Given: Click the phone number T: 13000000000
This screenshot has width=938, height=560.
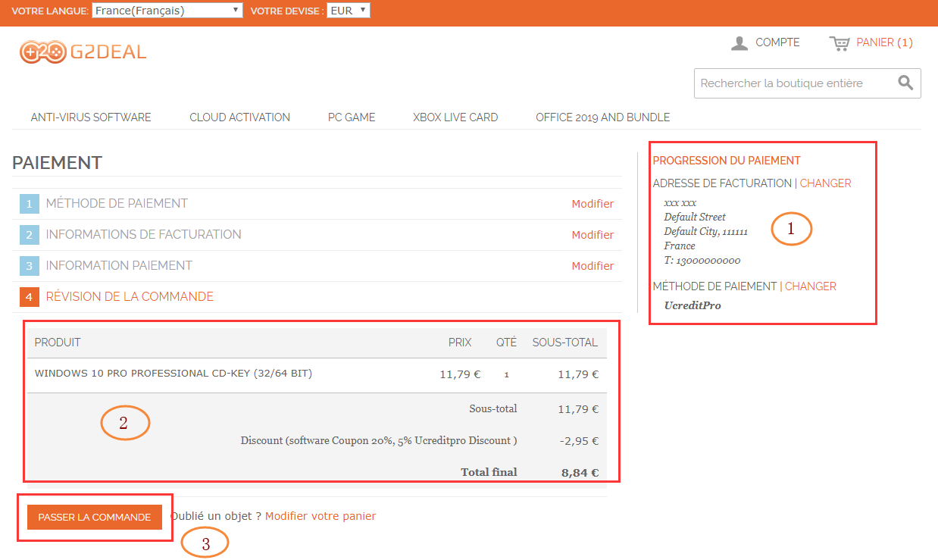Looking at the screenshot, I should (x=702, y=261).
